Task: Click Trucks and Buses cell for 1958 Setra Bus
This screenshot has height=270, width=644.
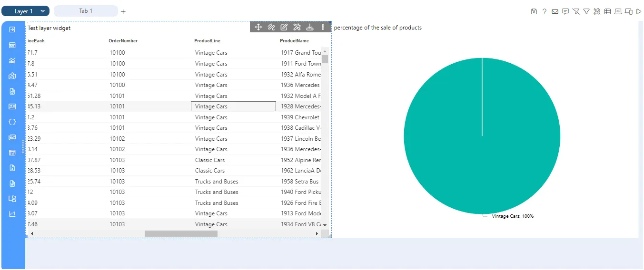Action: tap(233, 182)
